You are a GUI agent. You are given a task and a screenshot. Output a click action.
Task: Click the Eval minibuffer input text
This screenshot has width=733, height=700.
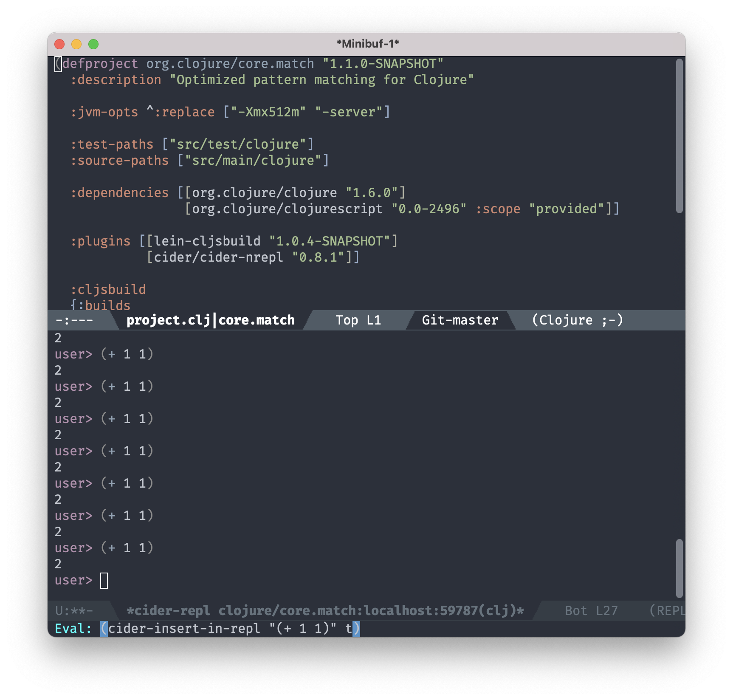[x=230, y=629]
